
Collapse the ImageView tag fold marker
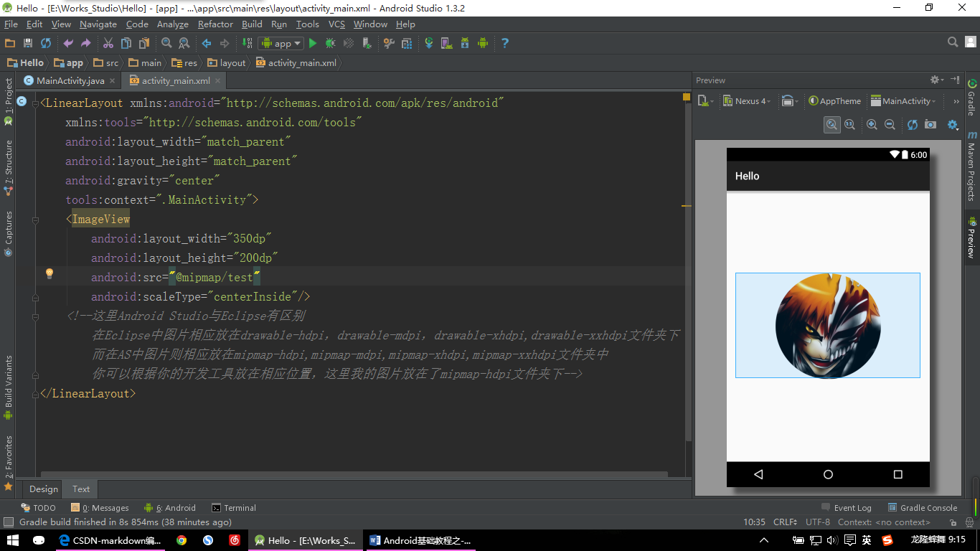(x=35, y=220)
